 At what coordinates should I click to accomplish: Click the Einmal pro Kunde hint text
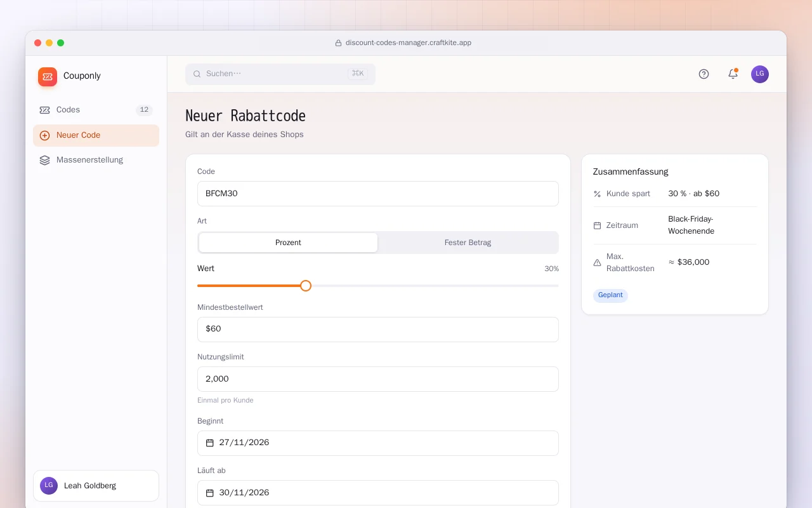pos(225,401)
